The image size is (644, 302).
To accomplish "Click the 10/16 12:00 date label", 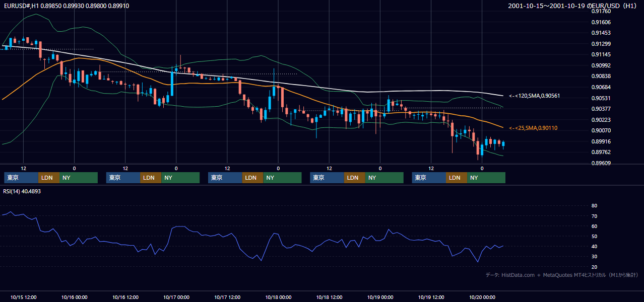I will coord(125,297).
